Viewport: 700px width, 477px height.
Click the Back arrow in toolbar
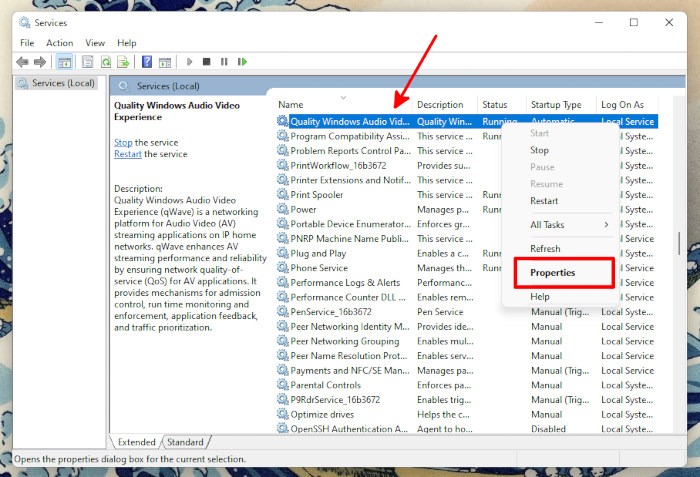pos(22,62)
